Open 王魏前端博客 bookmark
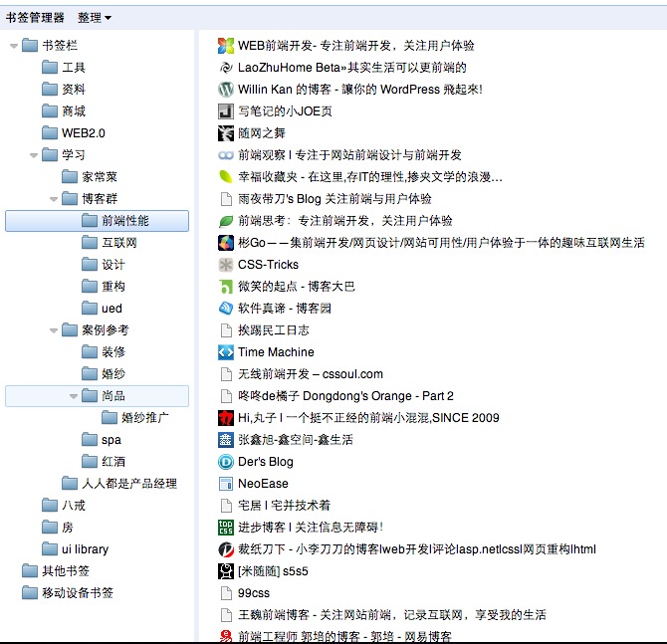This screenshot has width=667, height=644. click(x=392, y=615)
